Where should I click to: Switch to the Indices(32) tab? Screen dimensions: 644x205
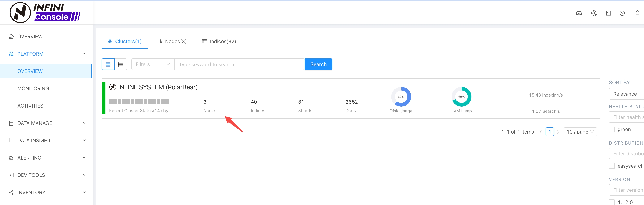pyautogui.click(x=219, y=42)
